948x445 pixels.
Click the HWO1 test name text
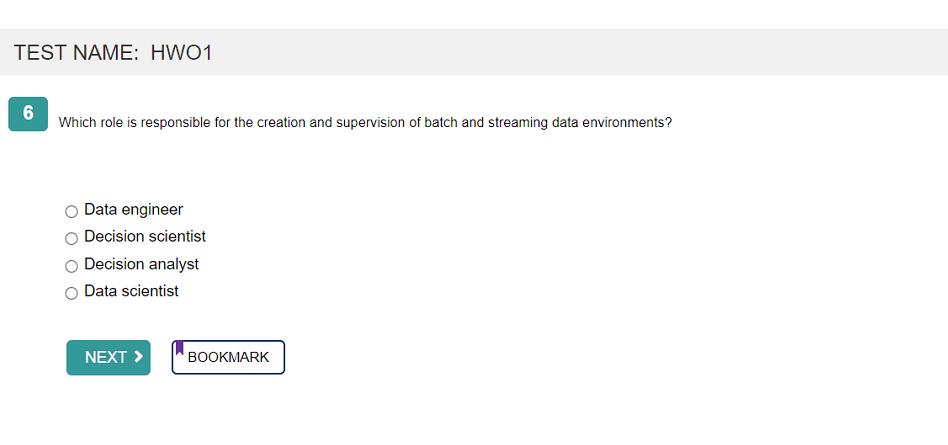[x=182, y=53]
